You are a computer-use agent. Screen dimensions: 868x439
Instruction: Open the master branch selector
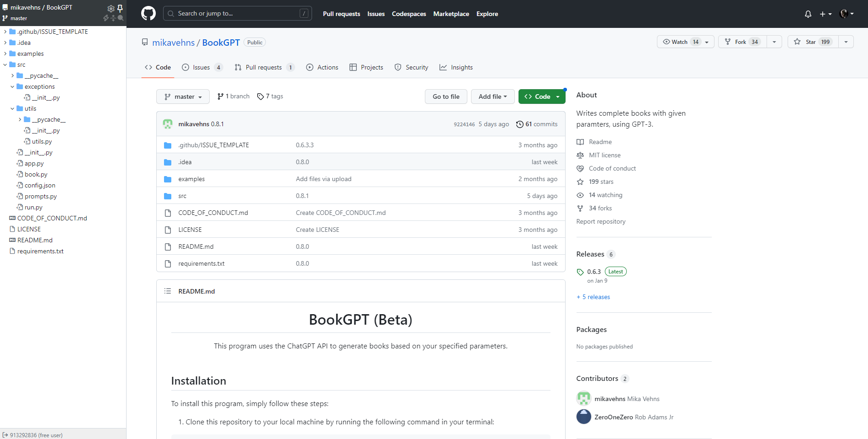pyautogui.click(x=183, y=96)
